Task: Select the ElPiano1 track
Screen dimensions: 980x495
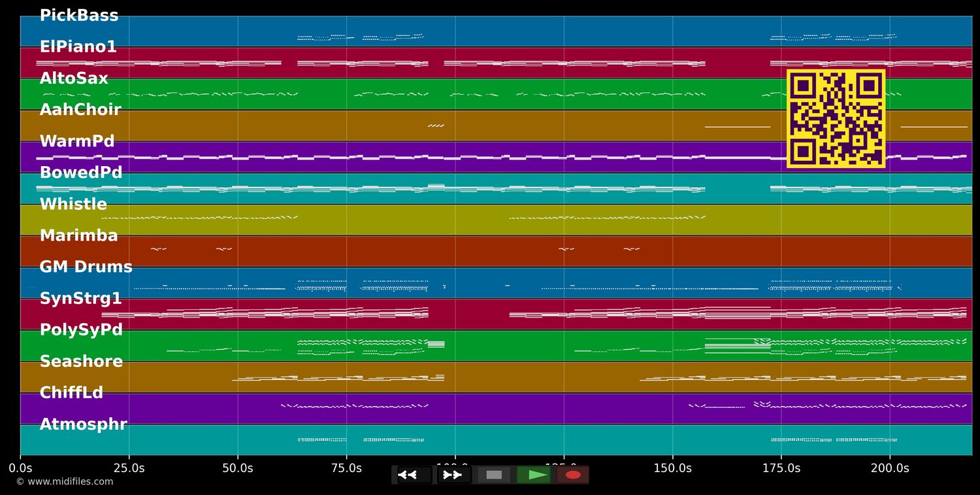Action: pyautogui.click(x=78, y=46)
